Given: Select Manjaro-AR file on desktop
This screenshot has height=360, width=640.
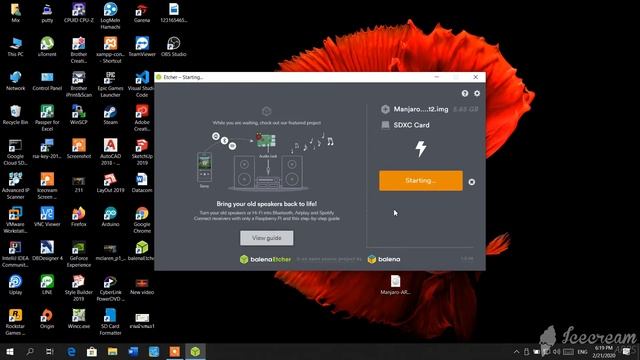Looking at the screenshot, I should (x=395, y=284).
